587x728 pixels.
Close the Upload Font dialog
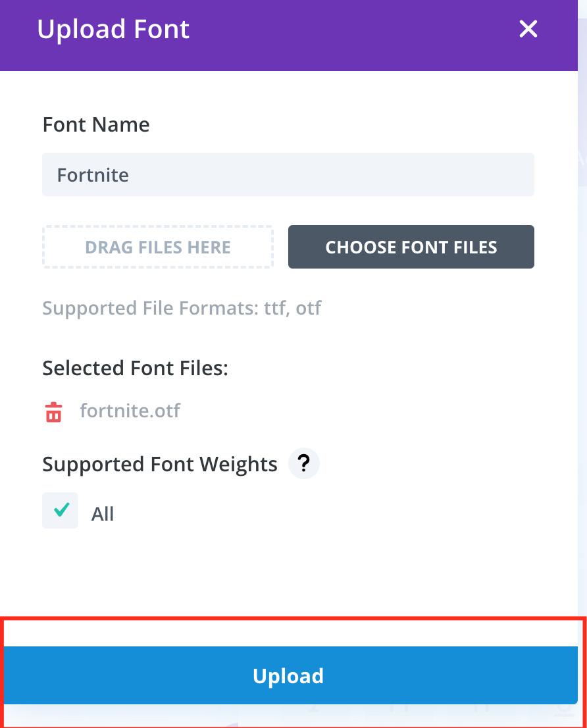coord(528,29)
